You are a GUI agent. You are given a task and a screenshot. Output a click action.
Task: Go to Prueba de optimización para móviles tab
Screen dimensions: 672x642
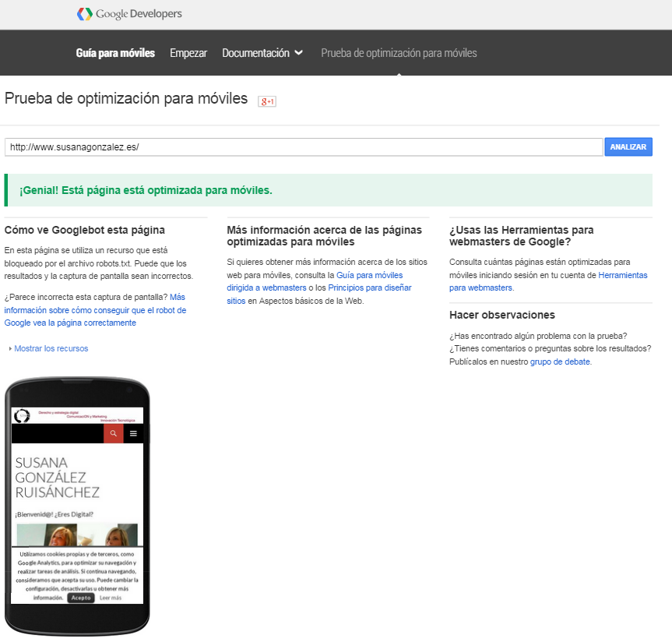pyautogui.click(x=399, y=53)
